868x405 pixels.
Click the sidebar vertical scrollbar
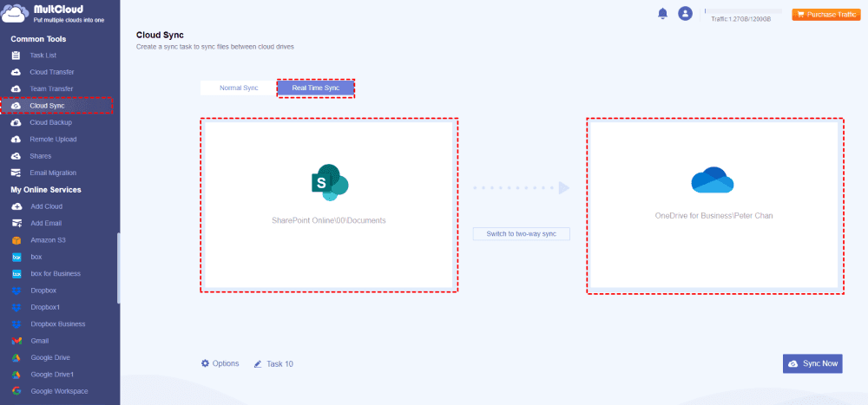pyautogui.click(x=118, y=268)
